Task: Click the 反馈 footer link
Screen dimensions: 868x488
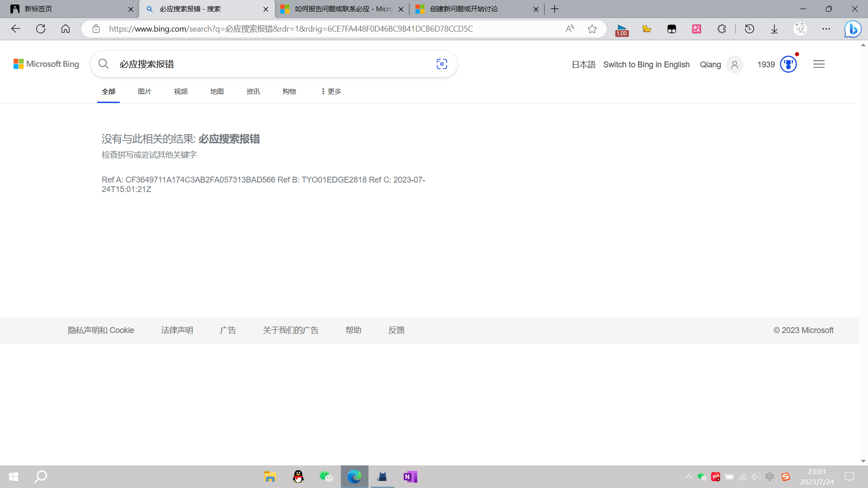Action: (x=396, y=330)
